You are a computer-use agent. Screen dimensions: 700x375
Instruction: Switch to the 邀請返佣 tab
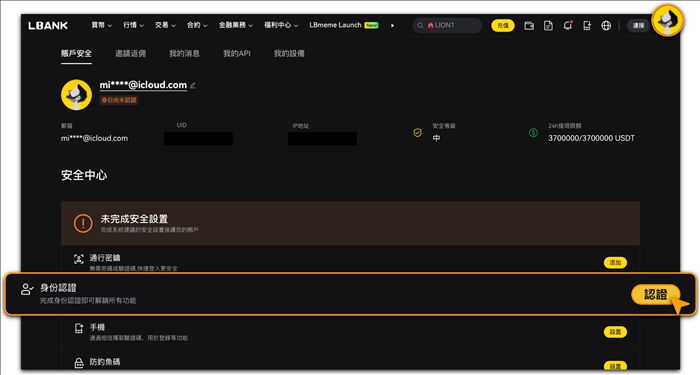pyautogui.click(x=130, y=54)
